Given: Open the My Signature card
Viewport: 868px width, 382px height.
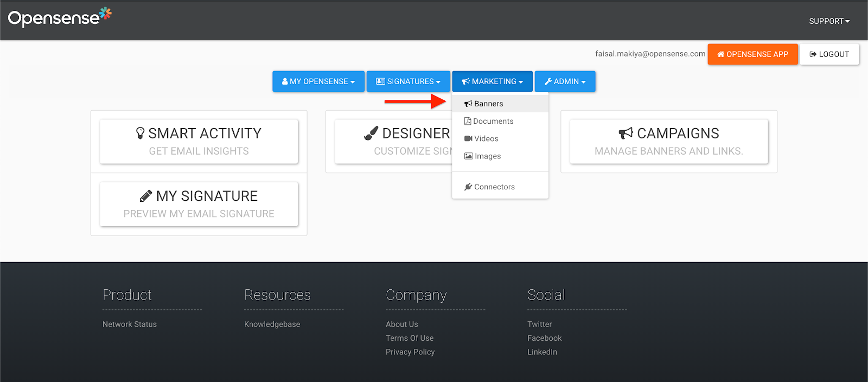Looking at the screenshot, I should point(199,204).
